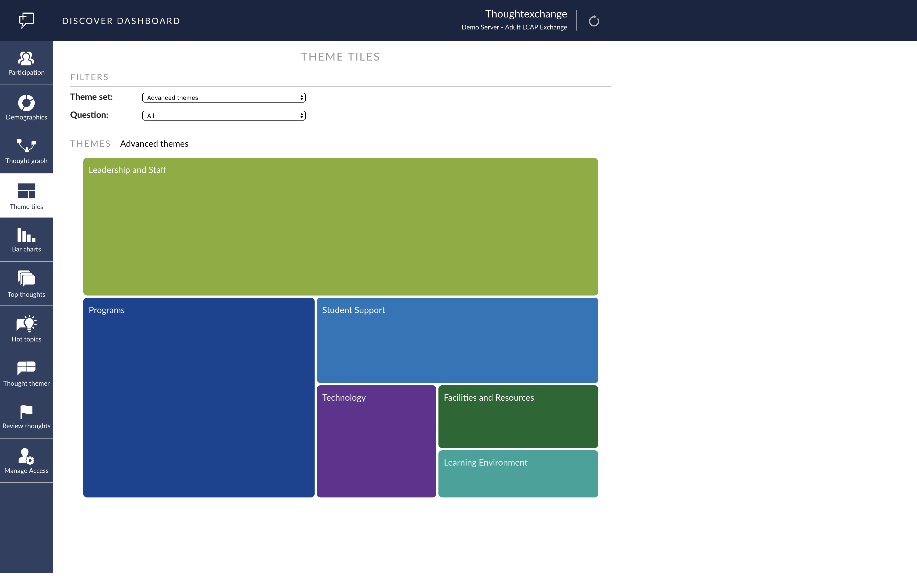Screen dimensions: 917x588
Task: Click the Thoughtexchange header name
Action: point(526,14)
